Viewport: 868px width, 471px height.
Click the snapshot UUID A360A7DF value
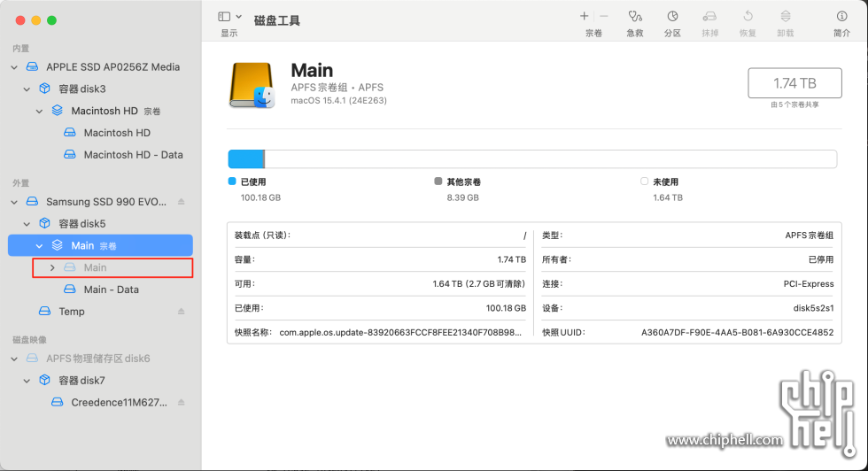(x=737, y=333)
